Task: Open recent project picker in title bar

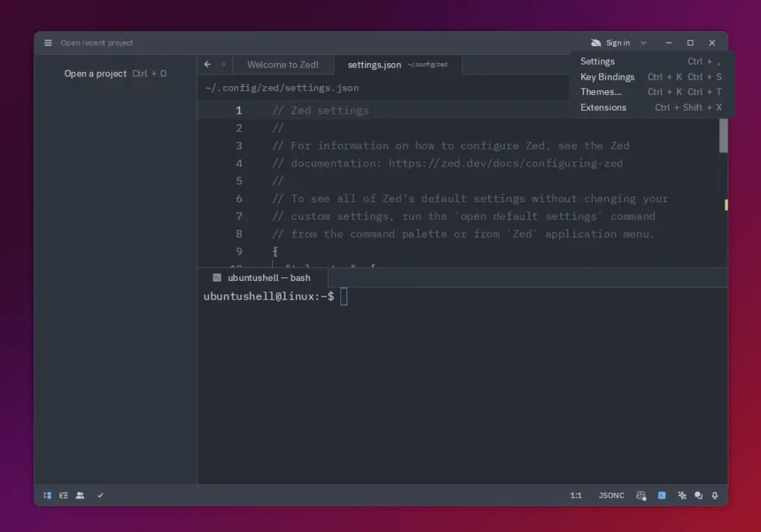Action: click(x=97, y=43)
